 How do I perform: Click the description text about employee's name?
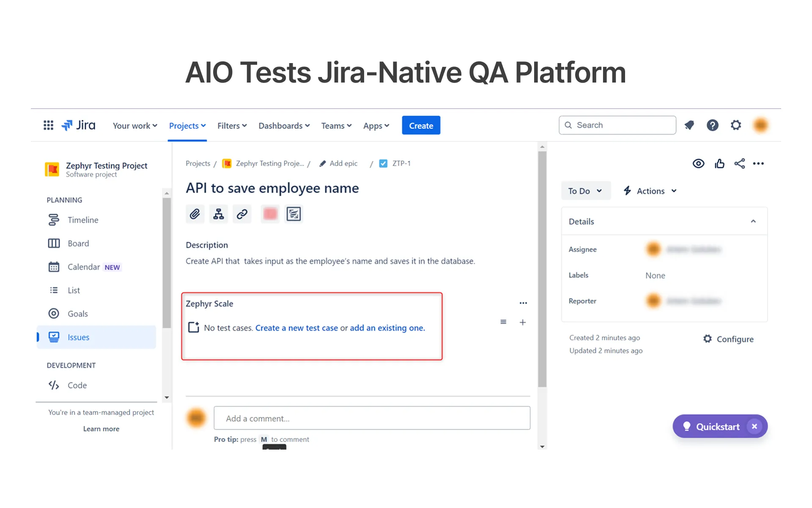[x=330, y=261]
